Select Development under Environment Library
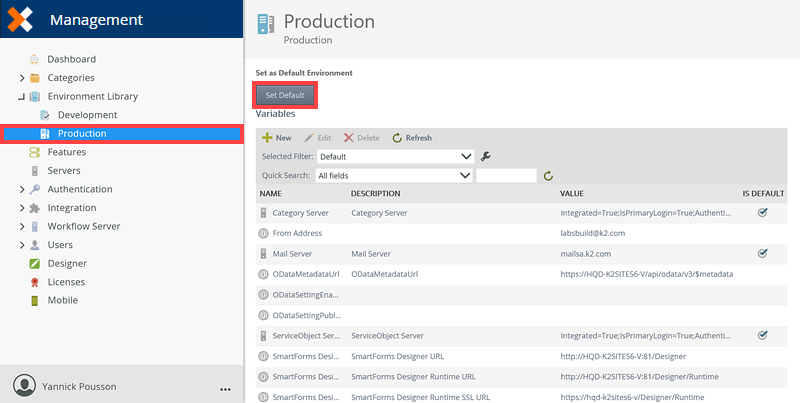The height and width of the screenshot is (403, 800). (86, 115)
